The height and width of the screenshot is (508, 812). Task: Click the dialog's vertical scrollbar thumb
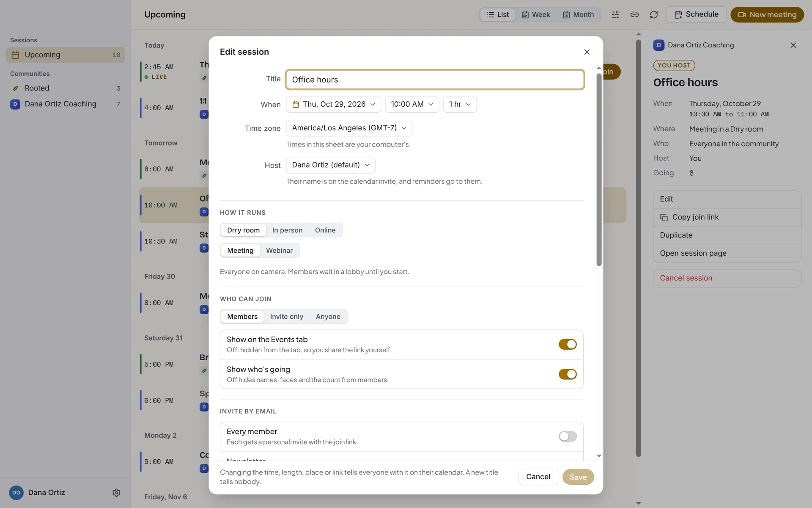tap(599, 169)
